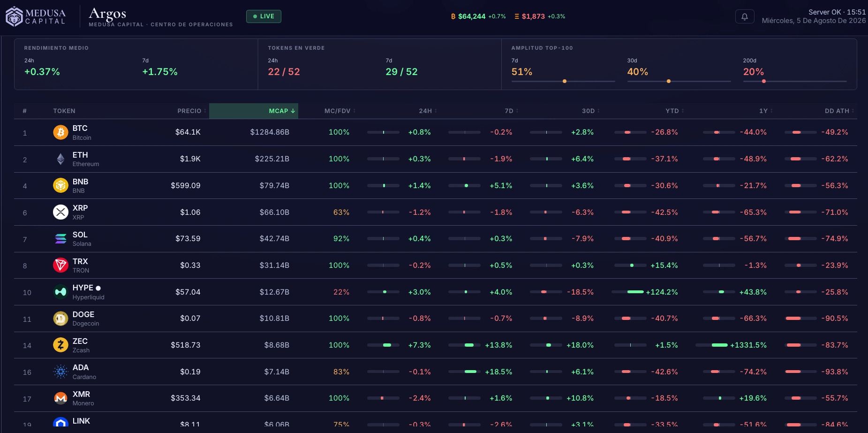Click the BNB token icon
The image size is (868, 433).
coord(60,186)
